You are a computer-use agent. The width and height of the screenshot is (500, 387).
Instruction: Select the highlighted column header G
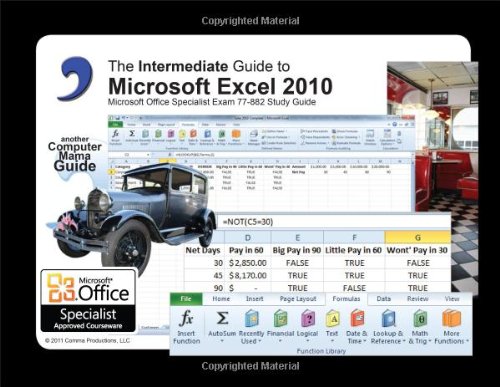pos(418,238)
